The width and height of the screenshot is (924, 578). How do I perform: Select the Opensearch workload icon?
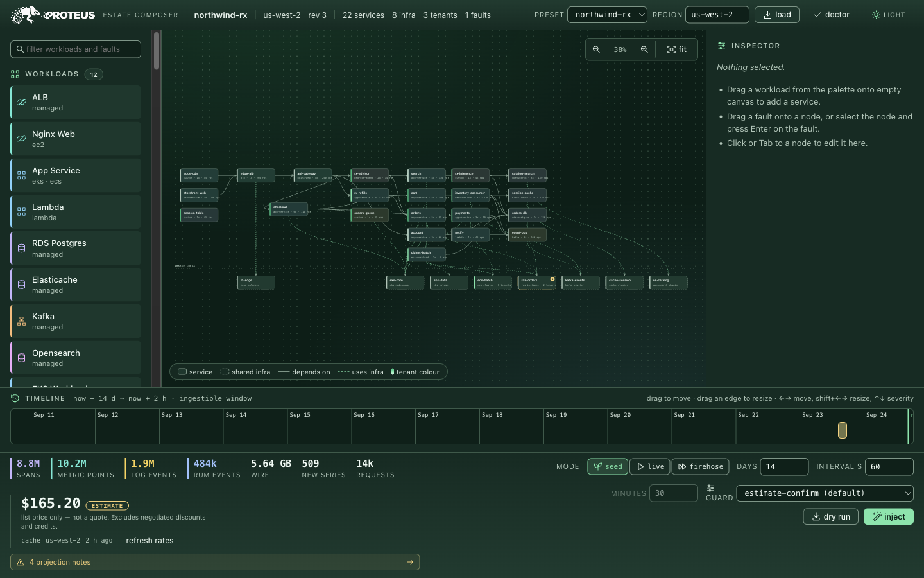point(21,358)
